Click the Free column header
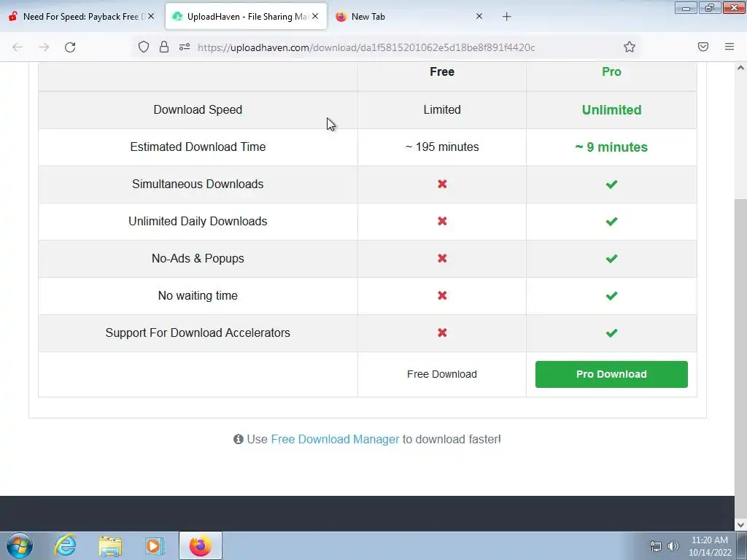This screenshot has width=747, height=560. pyautogui.click(x=441, y=72)
